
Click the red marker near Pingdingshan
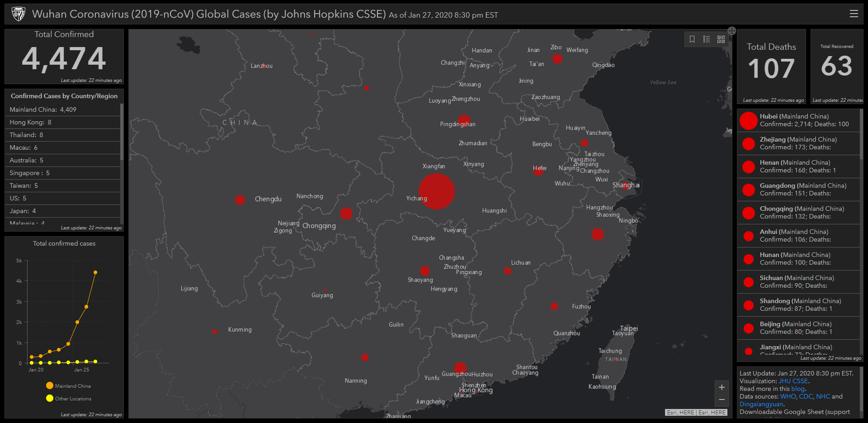(464, 121)
